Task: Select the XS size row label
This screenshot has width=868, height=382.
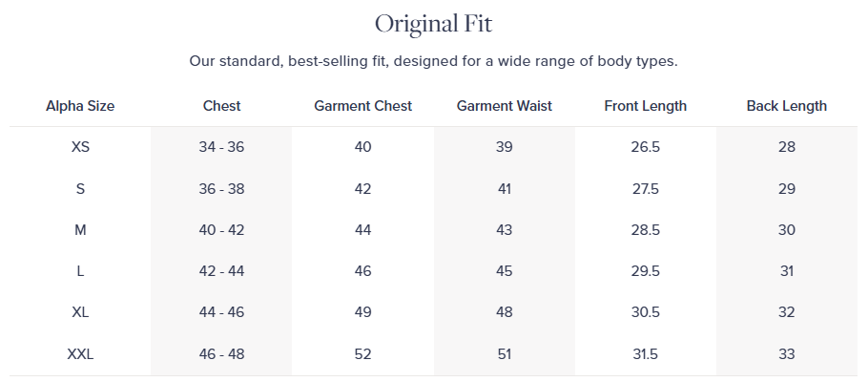Action: 80,147
